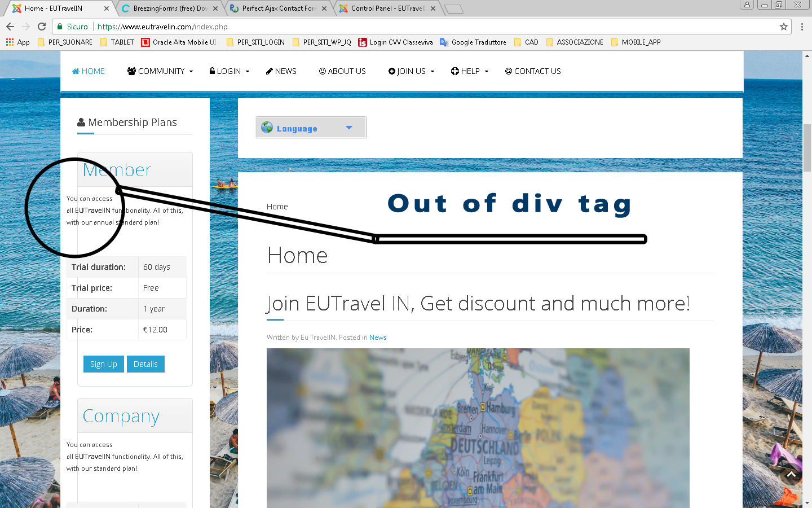
Task: Click the scrollbar down arrow
Action: (x=807, y=503)
